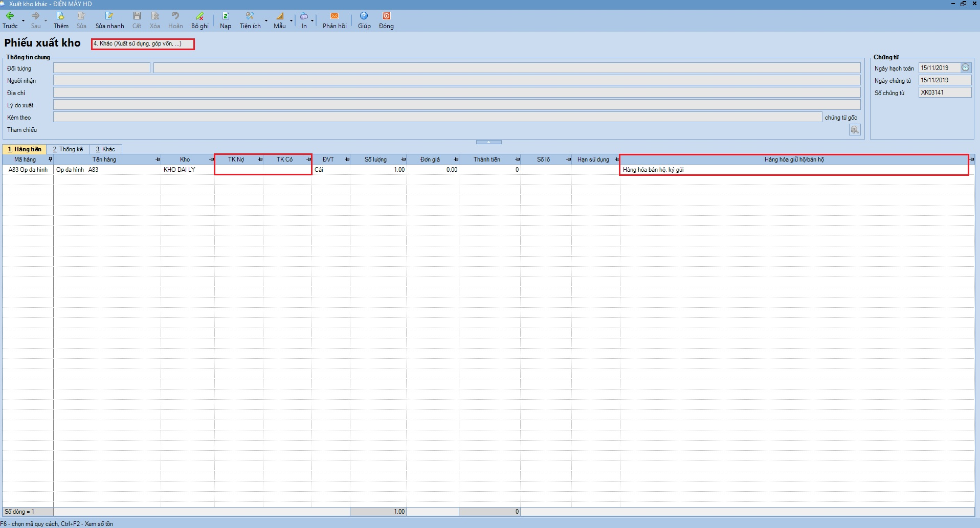Viewport: 980px width, 528px height.
Task: Pin the Thành tiền column
Action: (x=517, y=159)
